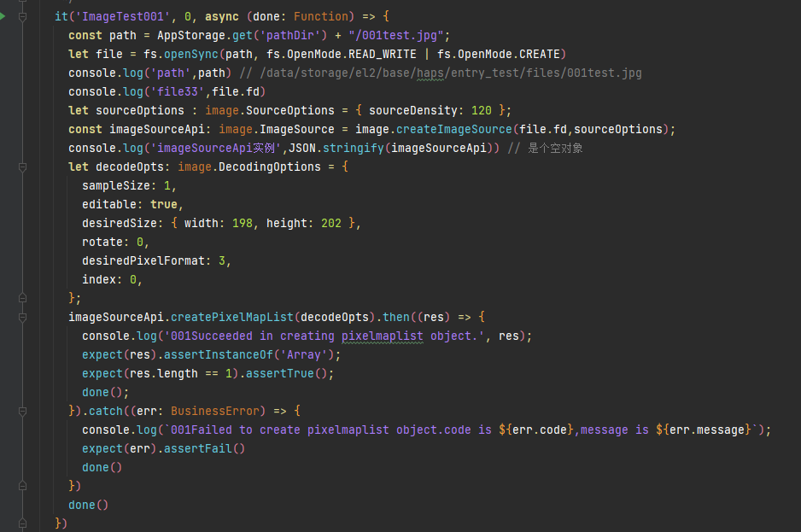Image resolution: width=801 pixels, height=532 pixels.
Task: Click the fold-end marker beside the catch's closing '})'
Action: [22, 486]
